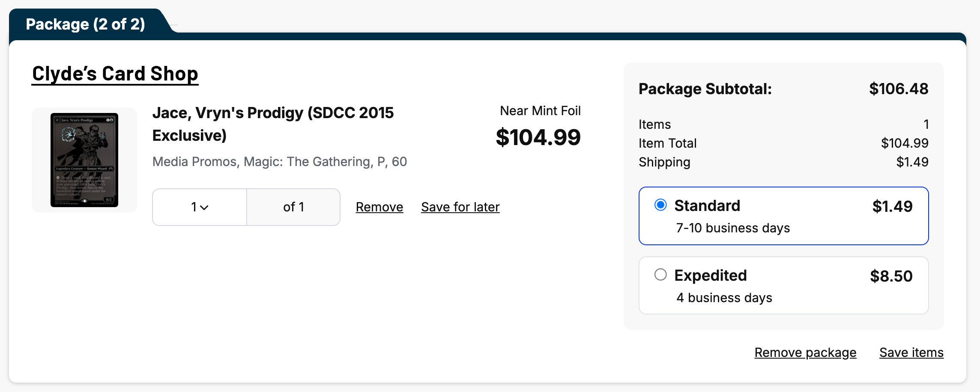Click the 'of 1' availability field

coord(293,207)
